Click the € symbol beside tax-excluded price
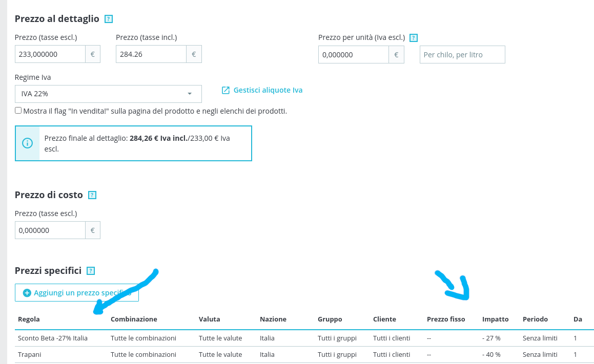 [x=92, y=53]
